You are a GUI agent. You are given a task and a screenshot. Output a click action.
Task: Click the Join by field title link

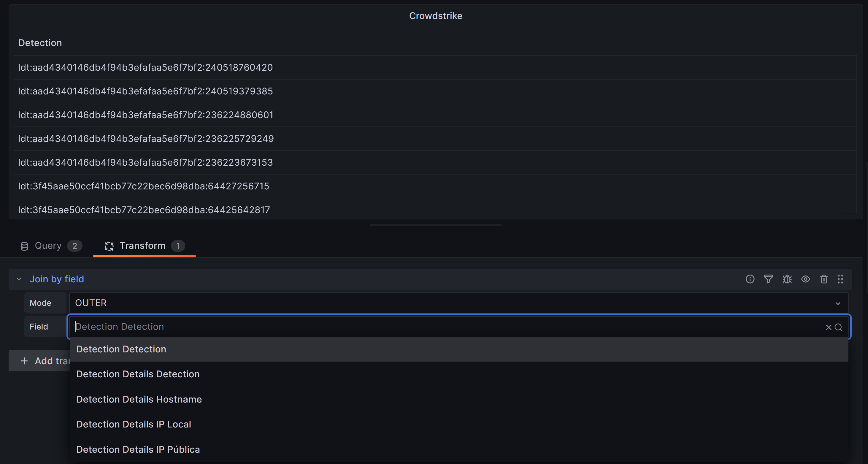pos(57,279)
